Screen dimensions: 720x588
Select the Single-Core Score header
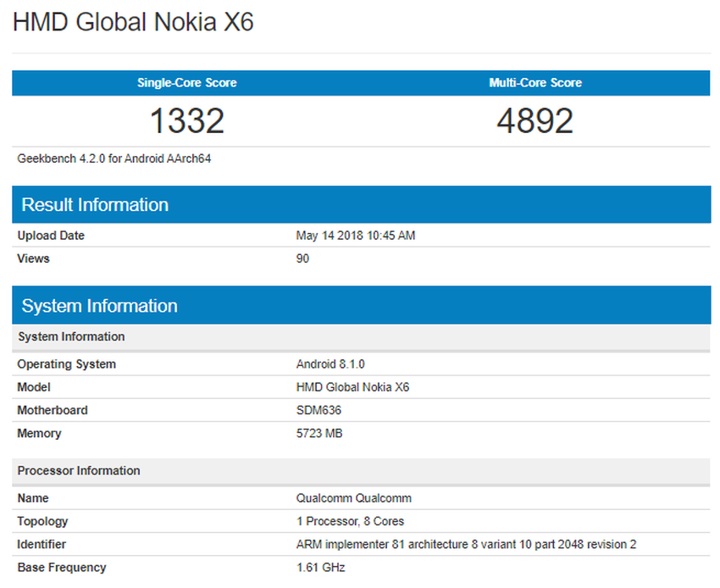pos(186,82)
